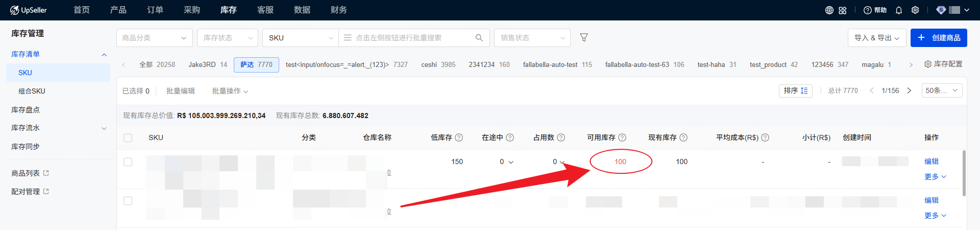Image resolution: width=980 pixels, height=230 pixels.
Task: Expand the 批量操作 dropdown
Action: tap(230, 91)
